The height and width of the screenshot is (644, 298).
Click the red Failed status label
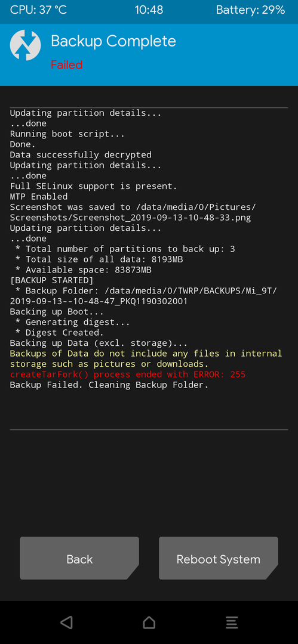pos(67,64)
